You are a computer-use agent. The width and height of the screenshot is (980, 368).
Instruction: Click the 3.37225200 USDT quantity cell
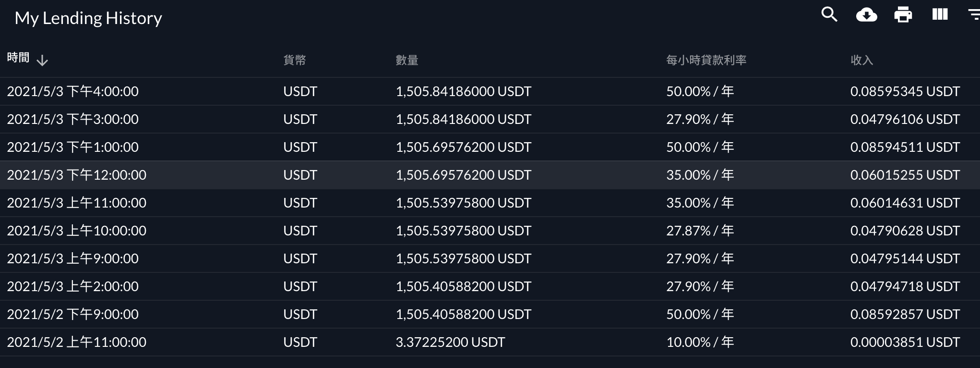pos(450,342)
